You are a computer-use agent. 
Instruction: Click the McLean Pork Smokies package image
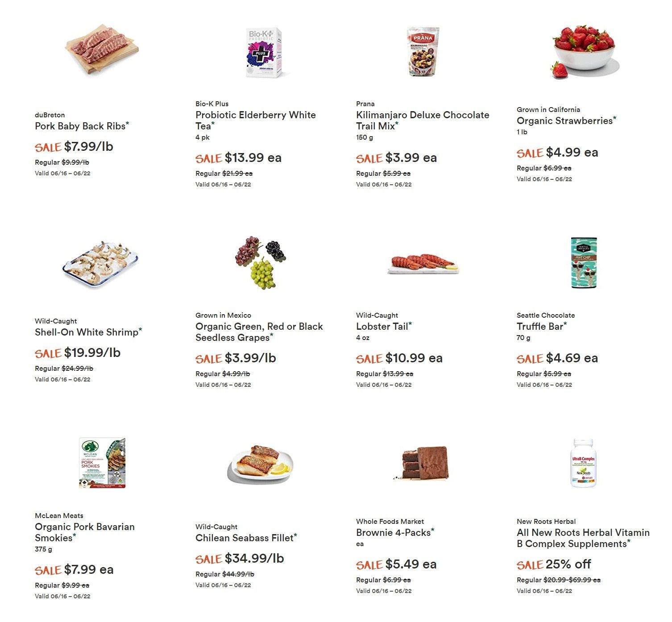102,463
